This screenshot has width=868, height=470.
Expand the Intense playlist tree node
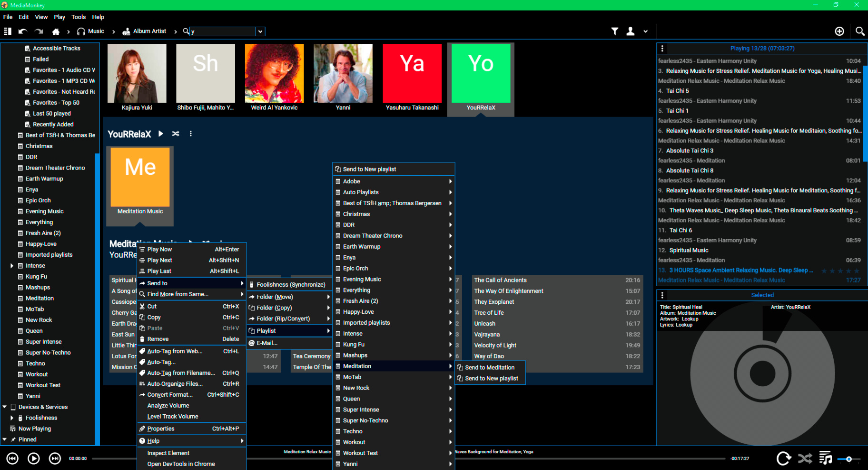pyautogui.click(x=12, y=266)
